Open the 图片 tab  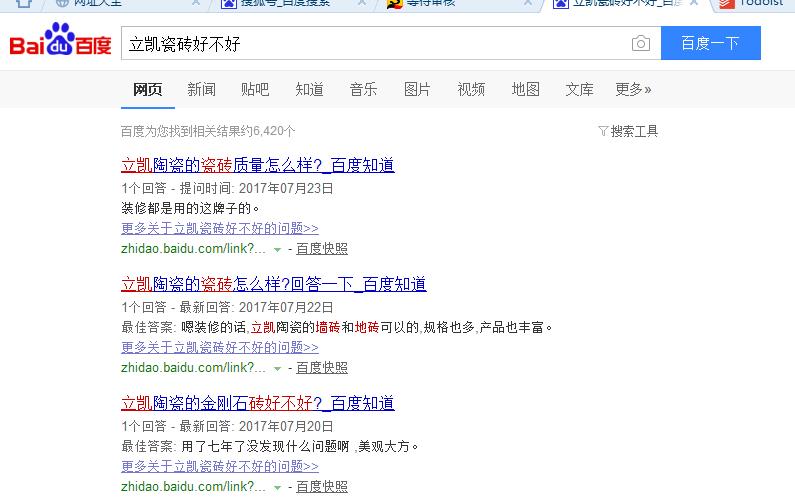pos(417,89)
